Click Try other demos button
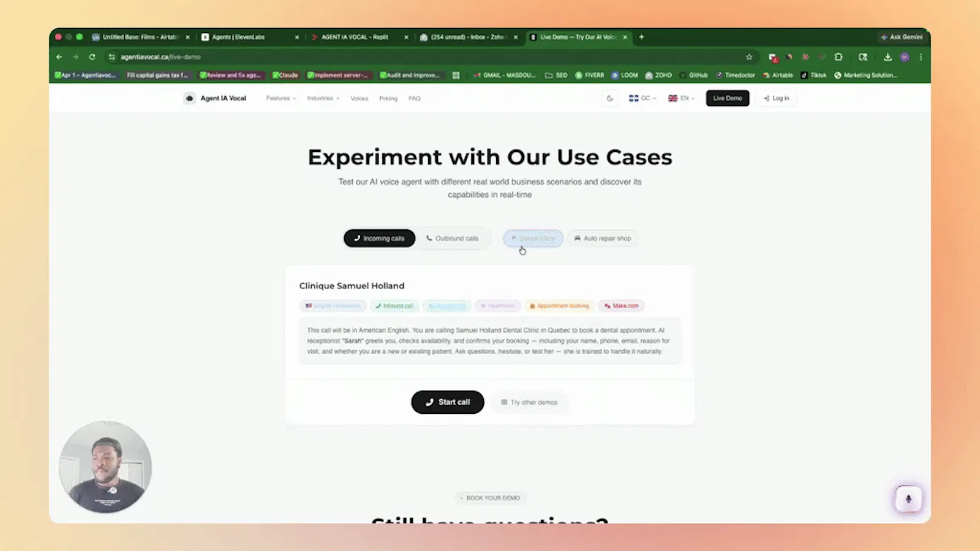Screen dimensions: 980x551 529,402
